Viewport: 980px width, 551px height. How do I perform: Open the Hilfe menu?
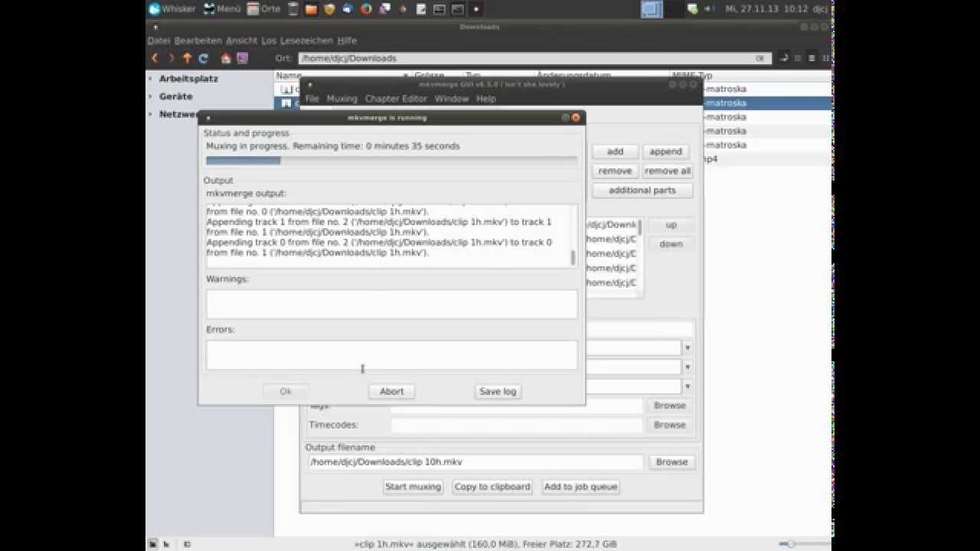click(347, 41)
